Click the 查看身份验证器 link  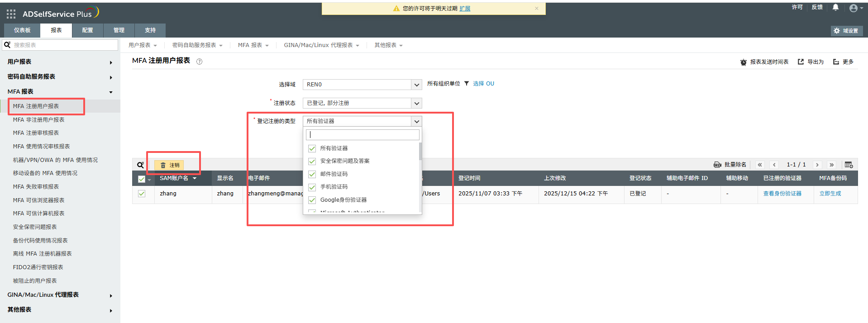(782, 194)
